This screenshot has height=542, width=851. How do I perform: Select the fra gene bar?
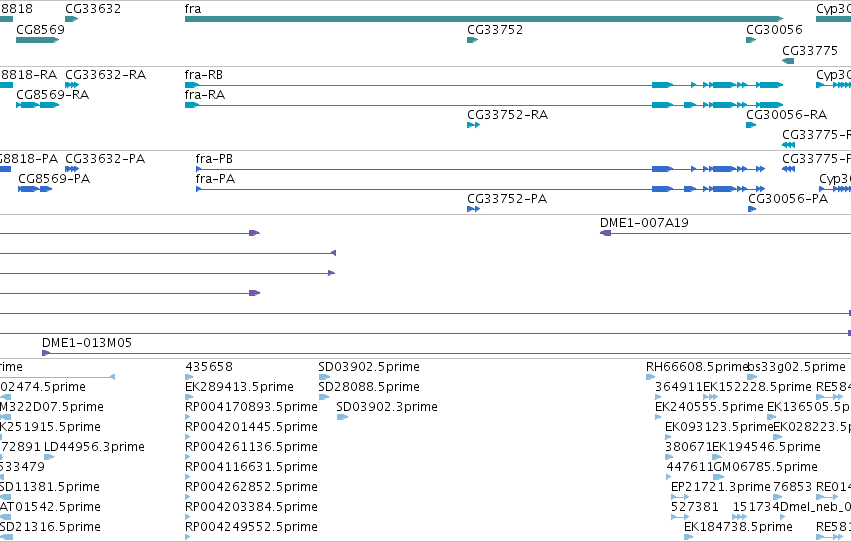tap(484, 19)
